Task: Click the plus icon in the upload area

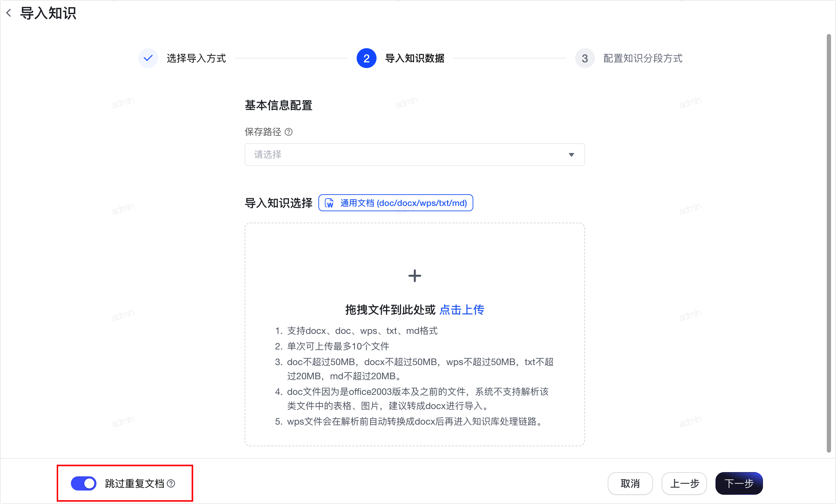Action: coord(414,276)
